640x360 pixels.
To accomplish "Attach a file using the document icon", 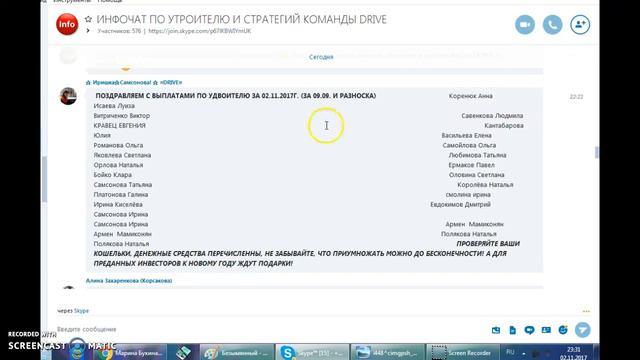I will coord(513,330).
